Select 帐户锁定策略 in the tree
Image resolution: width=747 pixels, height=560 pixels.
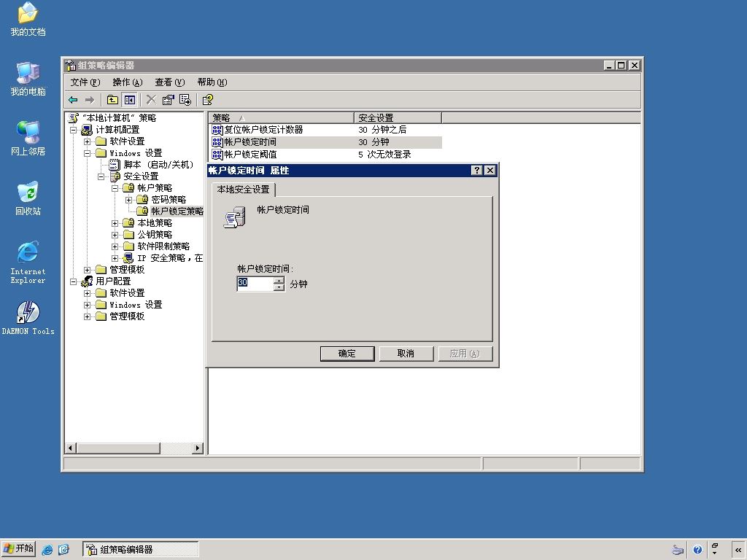(x=177, y=211)
